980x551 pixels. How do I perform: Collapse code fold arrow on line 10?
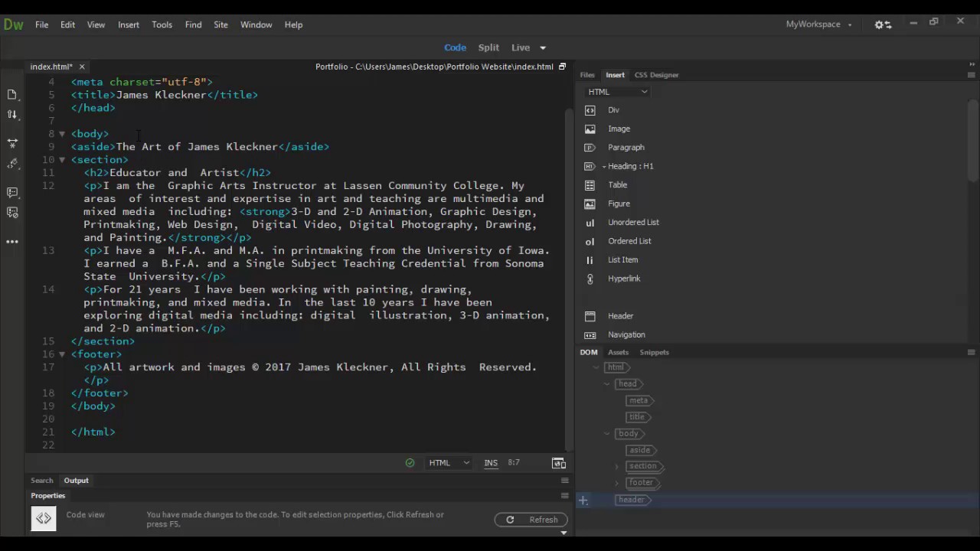tap(62, 160)
